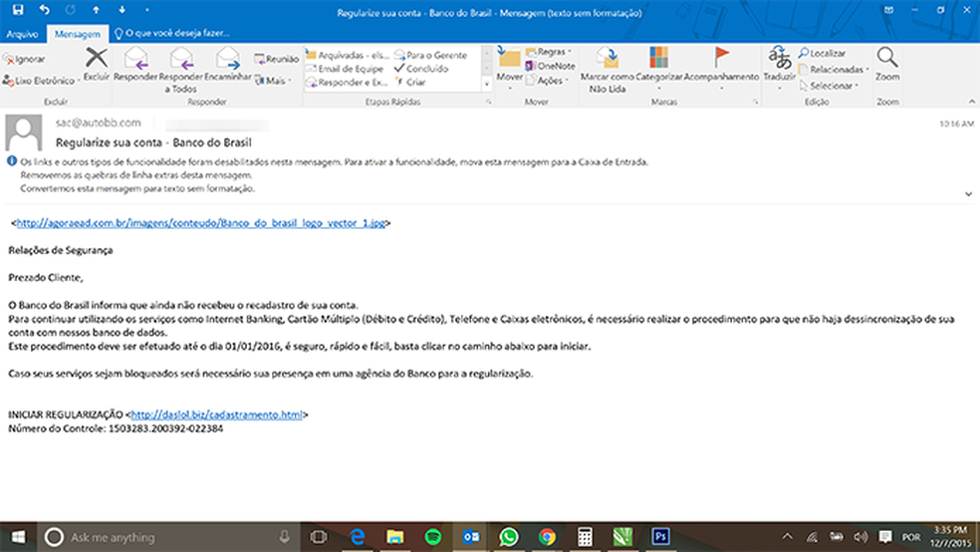
Task: Open the Regras dropdown
Action: coord(550,52)
